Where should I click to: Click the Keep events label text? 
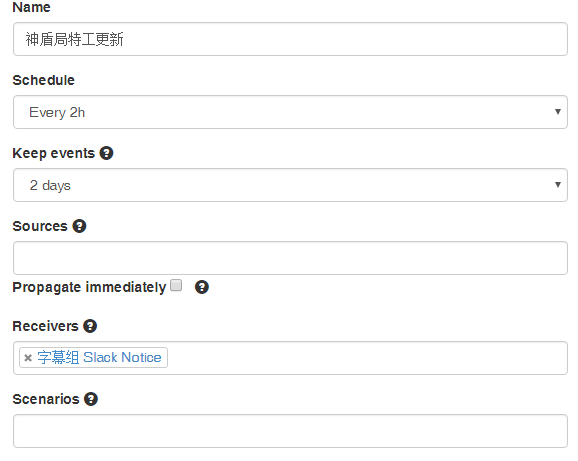[54, 153]
